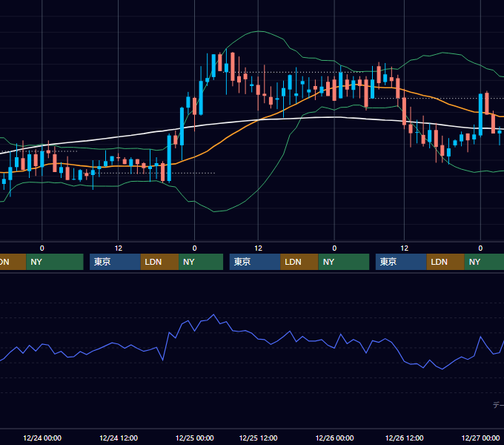This screenshot has width=504, height=445.
Task: Click the LDN session block on 12/25
Action: pyautogui.click(x=299, y=262)
